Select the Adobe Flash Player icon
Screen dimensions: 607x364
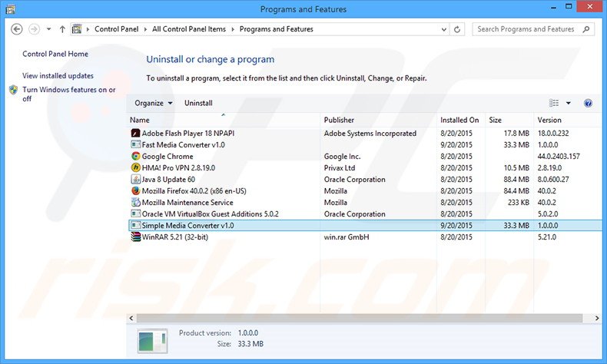point(135,133)
